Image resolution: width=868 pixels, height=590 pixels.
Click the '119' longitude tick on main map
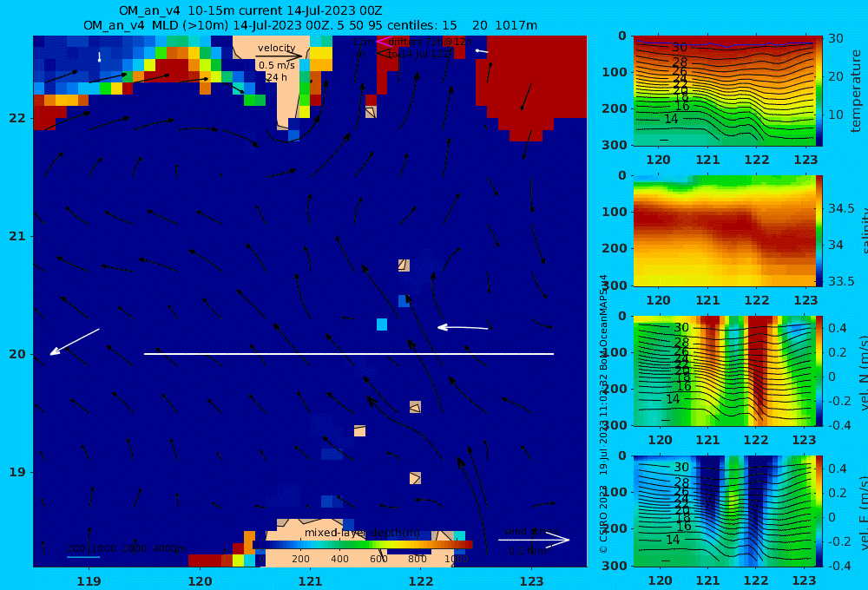(89, 581)
